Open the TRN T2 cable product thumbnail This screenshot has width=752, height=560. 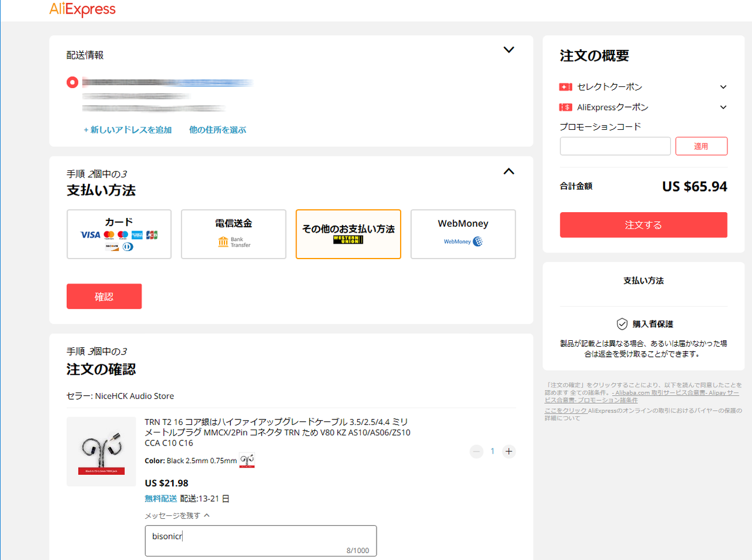coord(101,451)
